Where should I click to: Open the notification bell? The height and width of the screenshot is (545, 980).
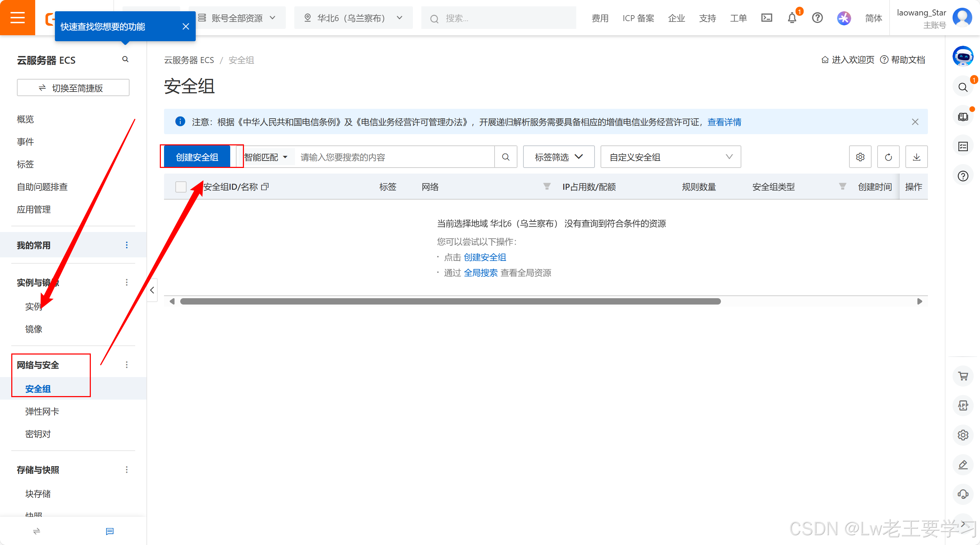[792, 18]
